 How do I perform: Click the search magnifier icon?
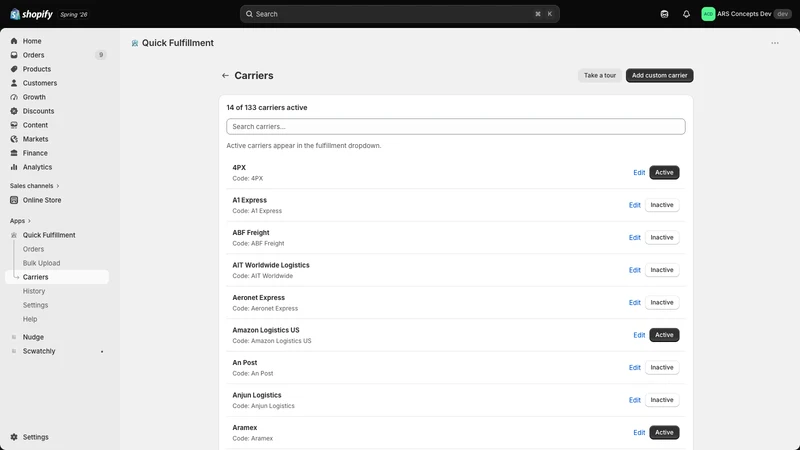tap(249, 14)
